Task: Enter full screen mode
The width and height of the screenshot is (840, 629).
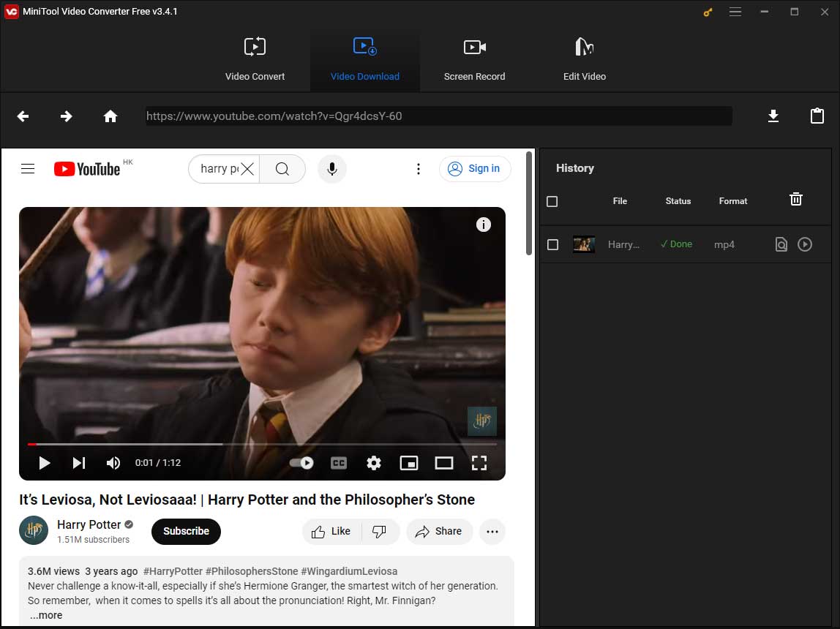Action: pyautogui.click(x=479, y=463)
